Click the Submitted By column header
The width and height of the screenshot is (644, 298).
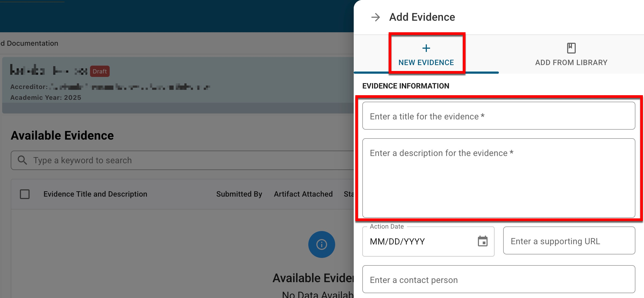click(x=239, y=194)
